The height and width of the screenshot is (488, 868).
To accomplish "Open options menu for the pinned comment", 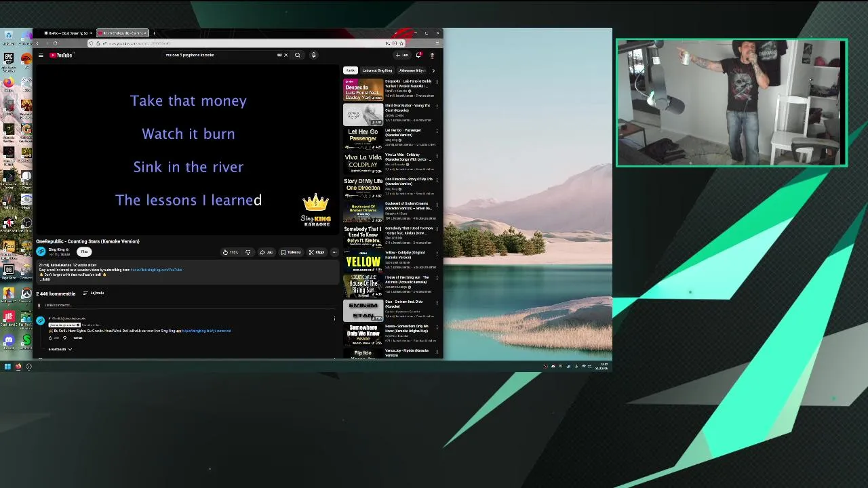I will [x=334, y=318].
